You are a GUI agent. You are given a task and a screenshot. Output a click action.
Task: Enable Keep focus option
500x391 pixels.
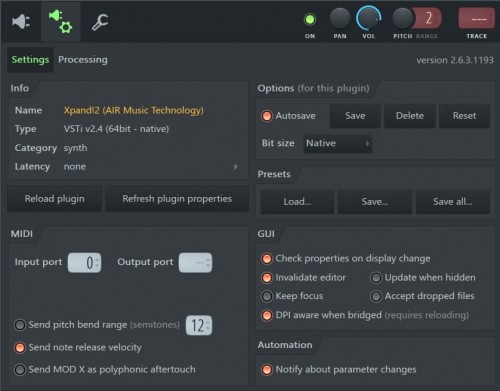click(267, 296)
